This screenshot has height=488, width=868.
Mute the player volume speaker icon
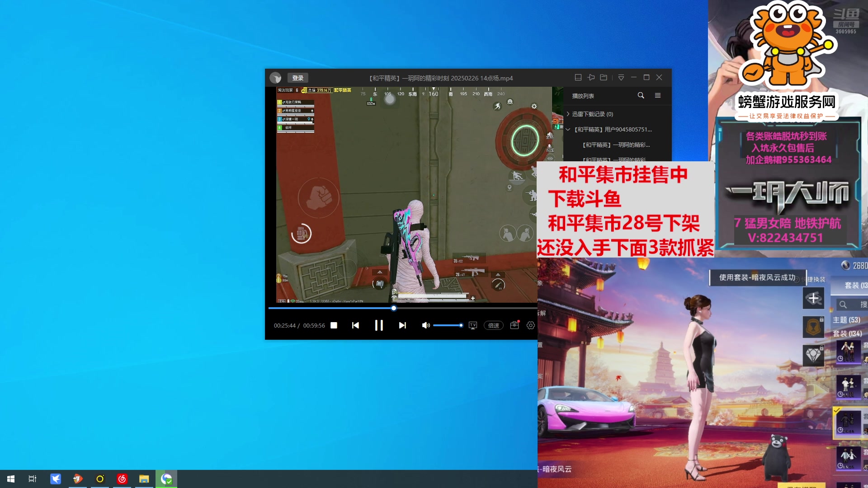(x=425, y=325)
